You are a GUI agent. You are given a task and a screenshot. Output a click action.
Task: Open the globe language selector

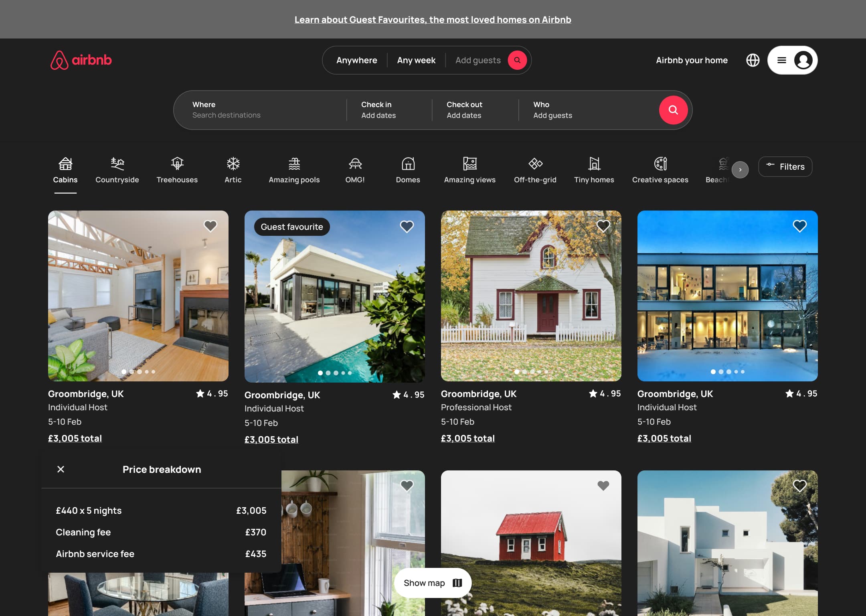pos(753,60)
